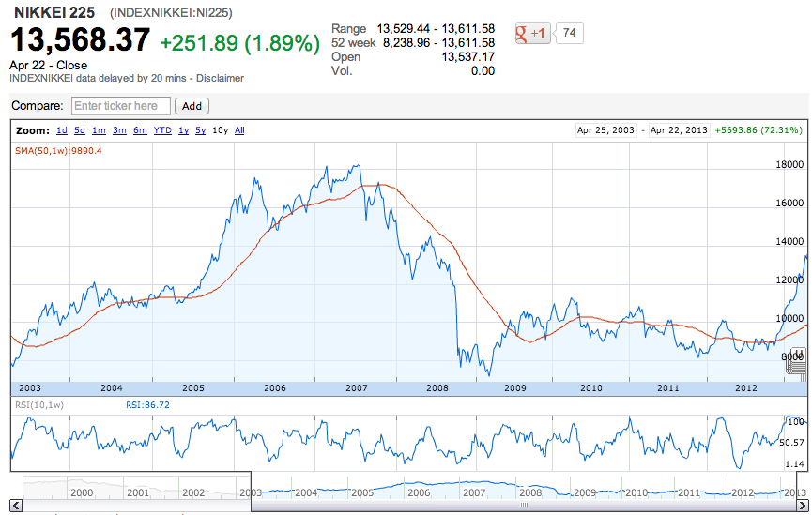Click the 74 count bubble beside +1

pyautogui.click(x=569, y=33)
